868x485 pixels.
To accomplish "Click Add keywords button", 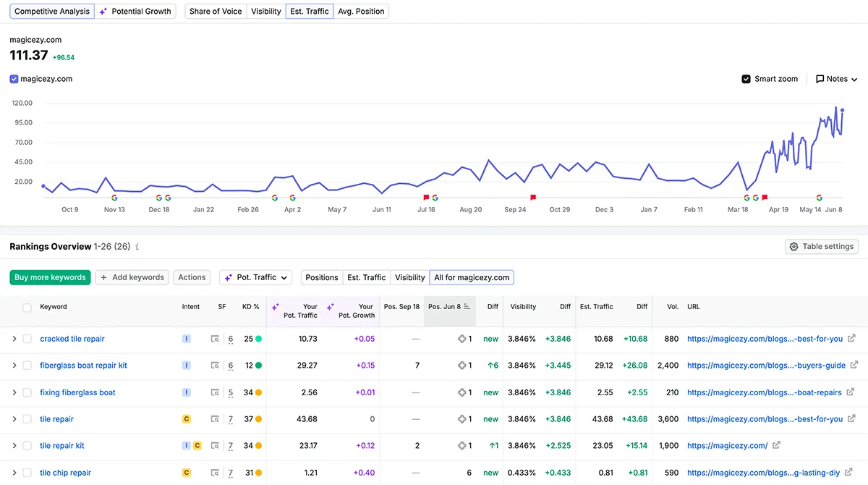I will pyautogui.click(x=132, y=277).
